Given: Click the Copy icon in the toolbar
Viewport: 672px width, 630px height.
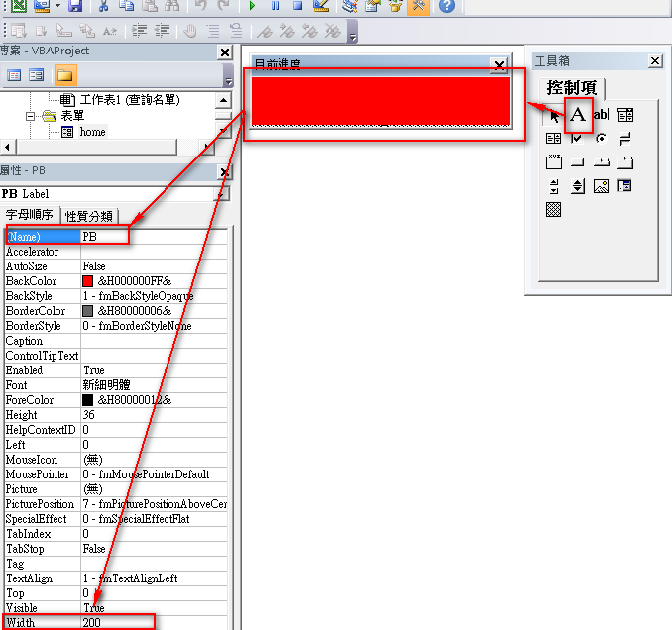Looking at the screenshot, I should pyautogui.click(x=126, y=5).
